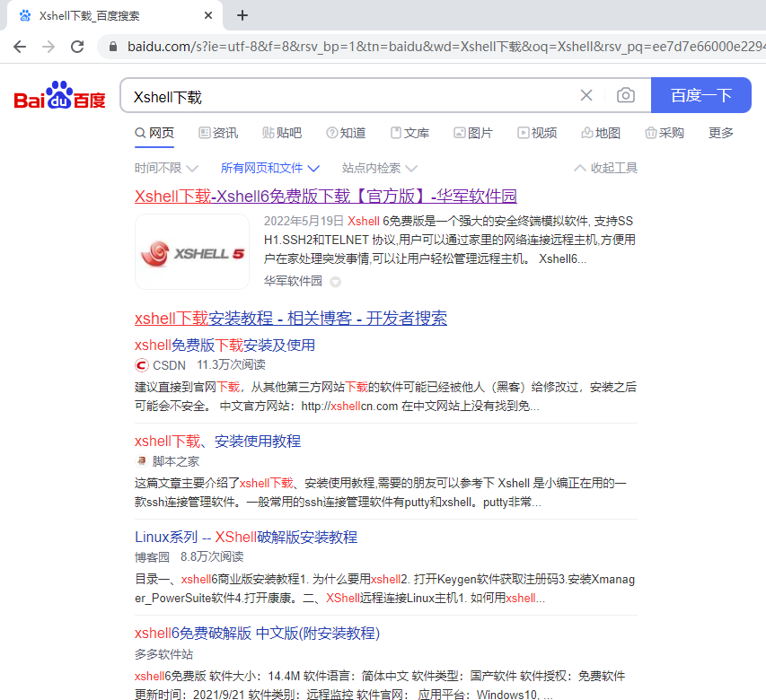766x700 pixels.
Task: Open a new browser tab
Action: 242,15
